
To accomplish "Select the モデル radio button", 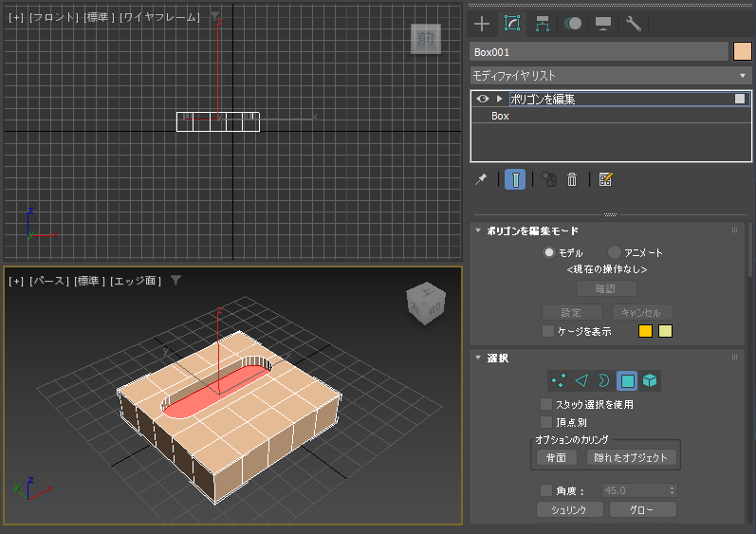I will (548, 252).
